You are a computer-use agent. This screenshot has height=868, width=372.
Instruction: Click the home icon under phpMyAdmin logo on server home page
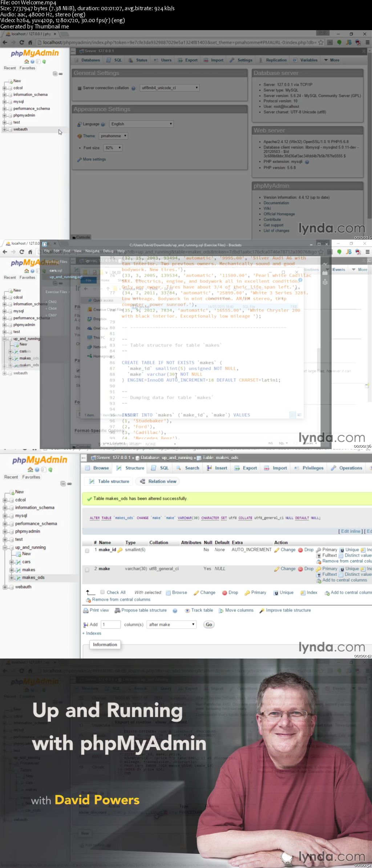(27, 61)
